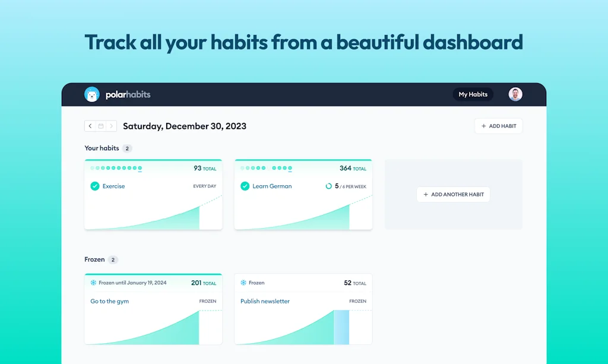Select the Your habits section heading
608x364 pixels.
point(102,148)
